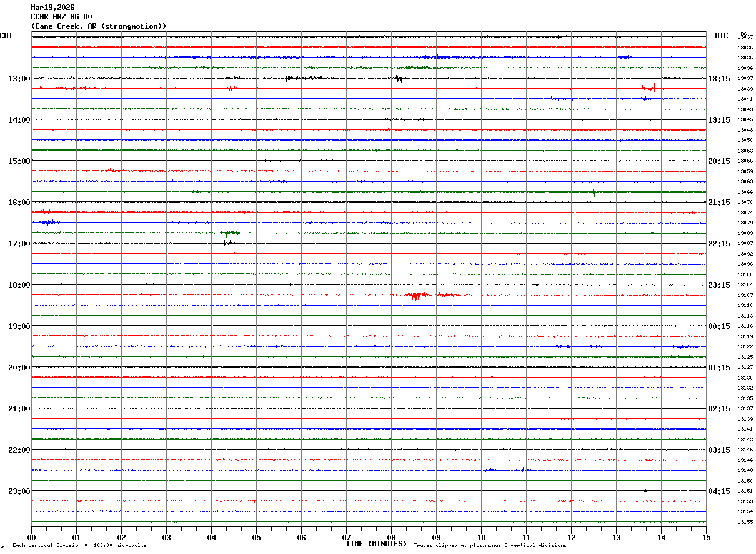Click the black spike at minute 08 on 13:00 trace

click(399, 79)
